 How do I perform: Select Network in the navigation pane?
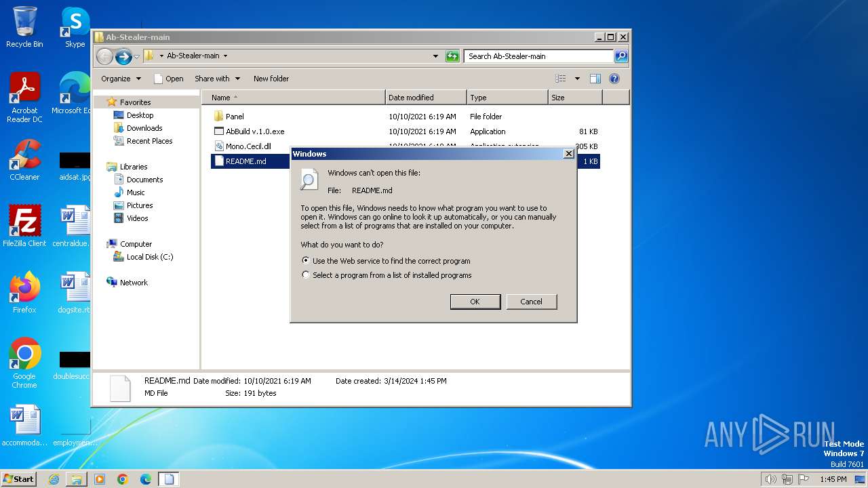(134, 283)
